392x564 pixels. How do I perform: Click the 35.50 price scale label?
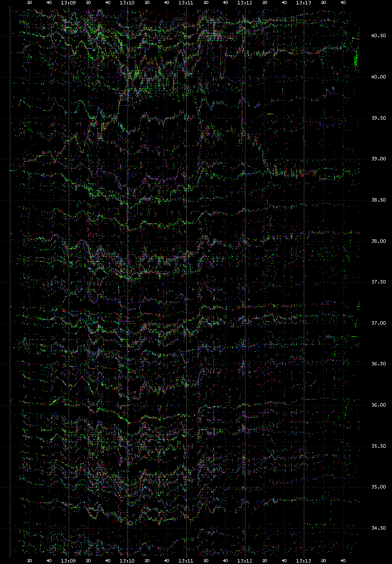378,446
